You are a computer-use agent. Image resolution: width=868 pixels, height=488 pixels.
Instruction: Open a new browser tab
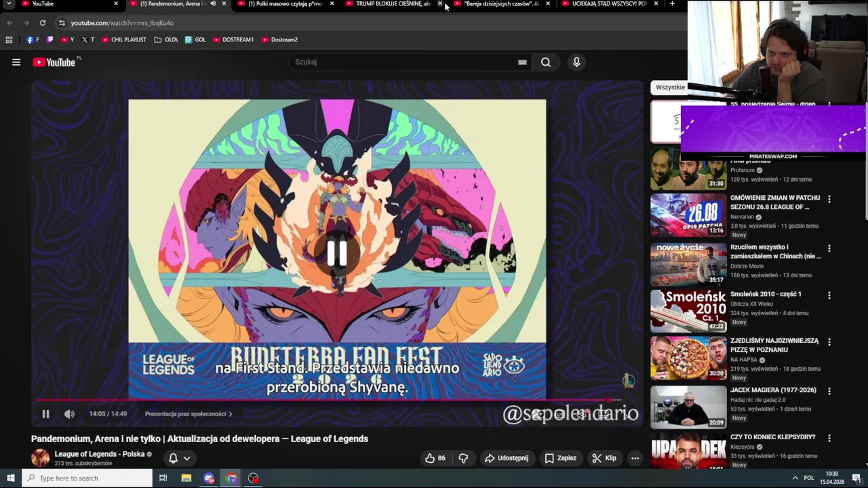pos(672,3)
